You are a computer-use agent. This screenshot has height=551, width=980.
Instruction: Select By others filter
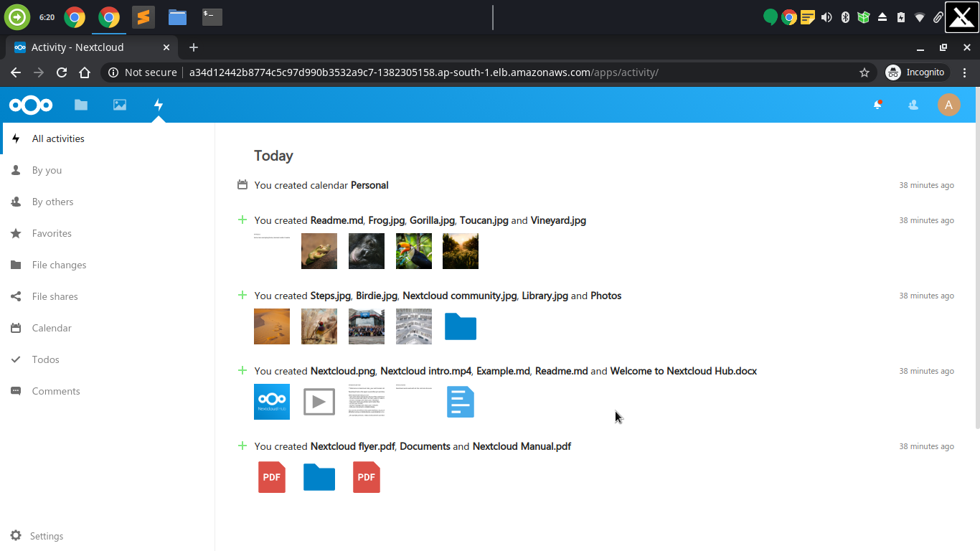[108, 202]
